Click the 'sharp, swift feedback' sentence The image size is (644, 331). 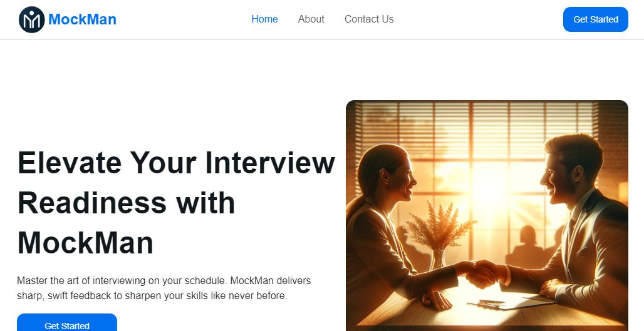(152, 296)
